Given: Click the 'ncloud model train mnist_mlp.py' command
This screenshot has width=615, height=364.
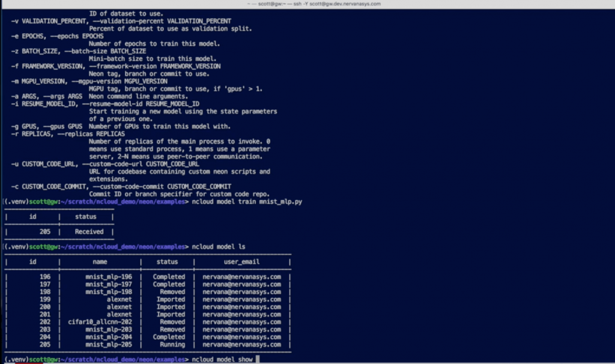Looking at the screenshot, I should 246,202.
